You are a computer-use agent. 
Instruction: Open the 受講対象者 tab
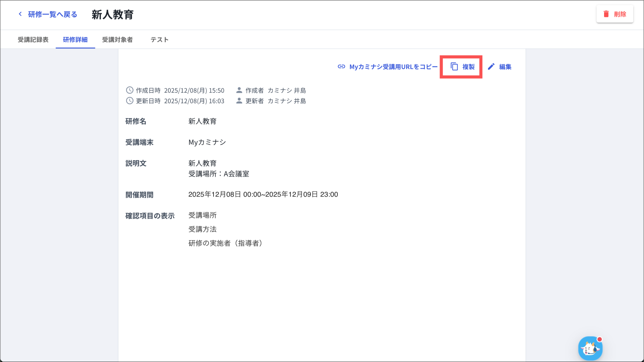click(x=117, y=40)
